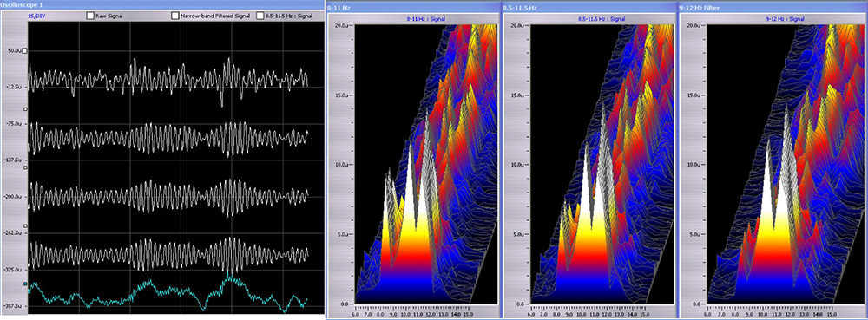Image resolution: width=868 pixels, height=320 pixels.
Task: Click the -200.0u oscilloscope axis value
Action: point(13,197)
